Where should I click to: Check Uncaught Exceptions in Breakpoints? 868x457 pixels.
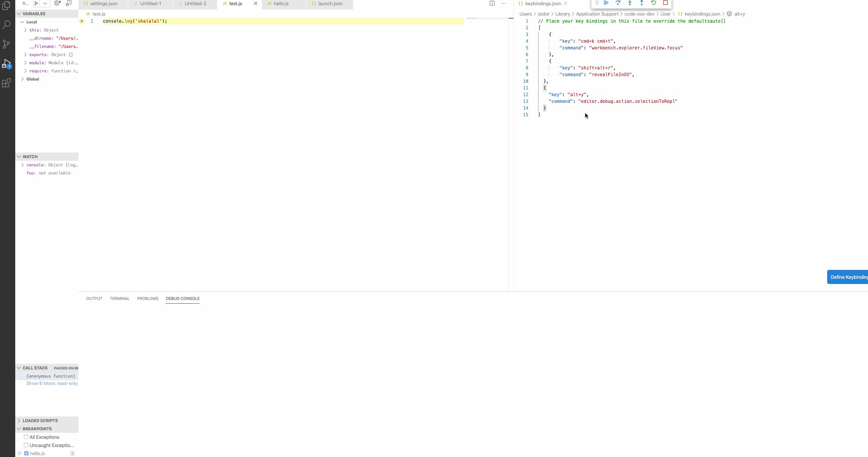(x=26, y=445)
